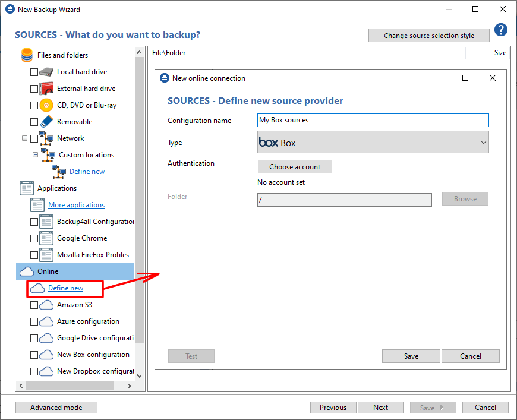Open the More applications link

click(77, 205)
